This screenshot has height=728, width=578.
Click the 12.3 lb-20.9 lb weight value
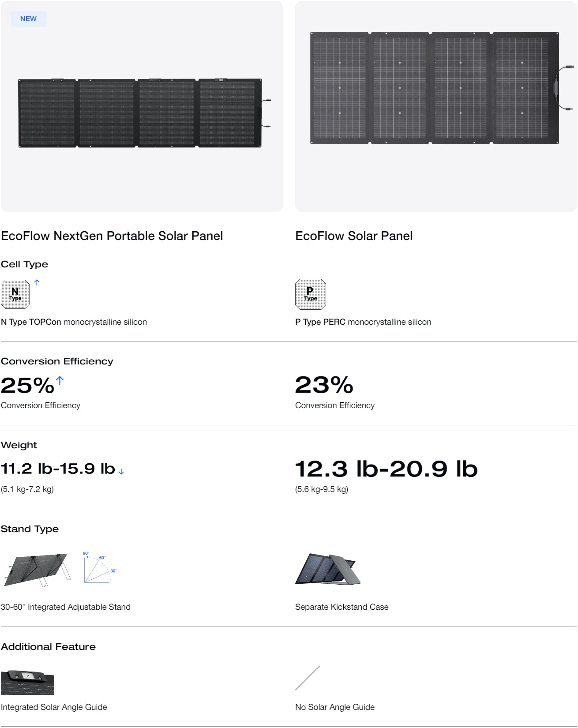click(x=386, y=469)
